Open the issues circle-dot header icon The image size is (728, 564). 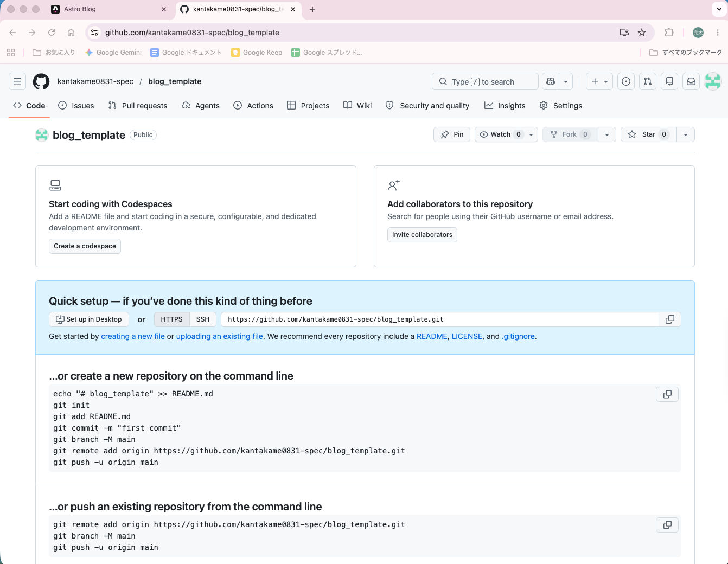coord(626,81)
